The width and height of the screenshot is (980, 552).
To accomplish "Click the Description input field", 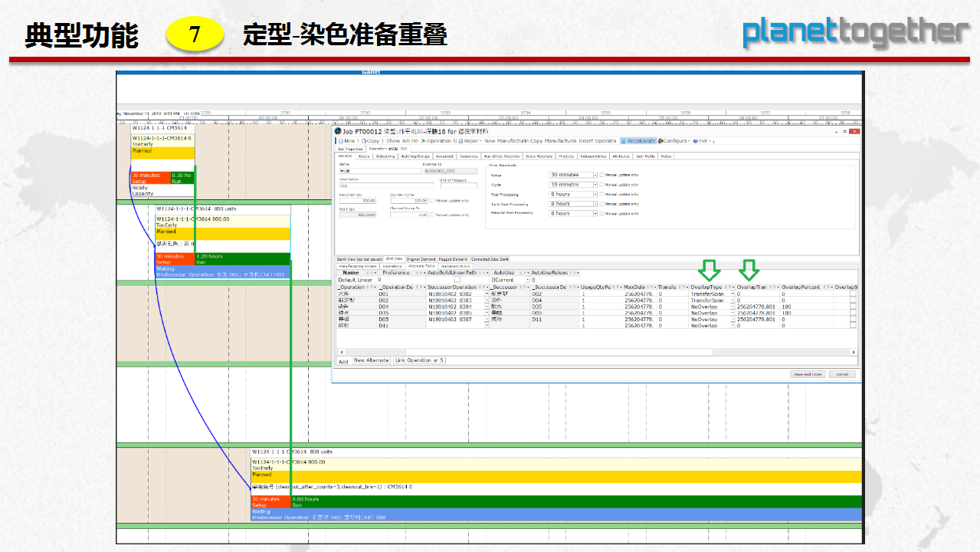I will [386, 186].
